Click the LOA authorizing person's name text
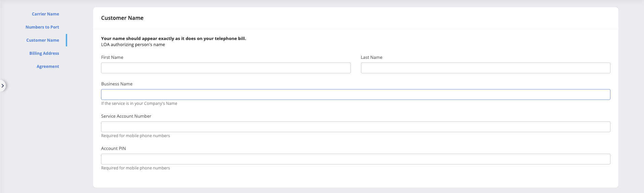Viewport: 644px width, 193px height. click(x=133, y=45)
